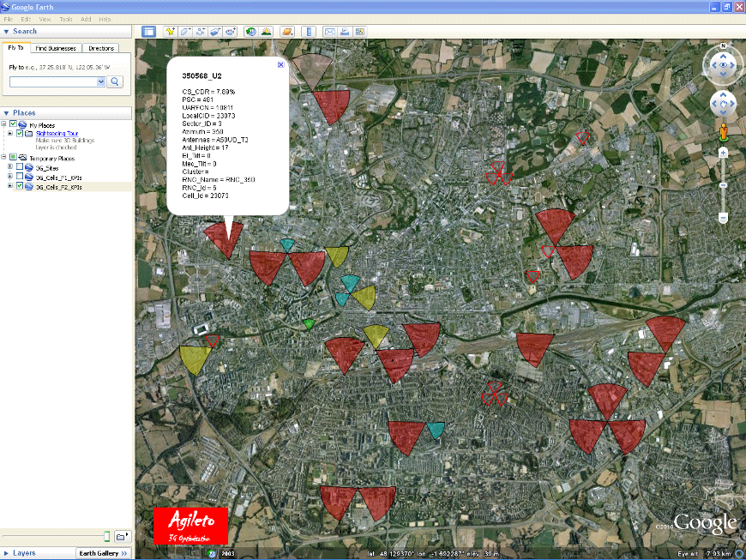This screenshot has width=746, height=560.
Task: Open the Fly To search history dropdown
Action: [x=101, y=81]
